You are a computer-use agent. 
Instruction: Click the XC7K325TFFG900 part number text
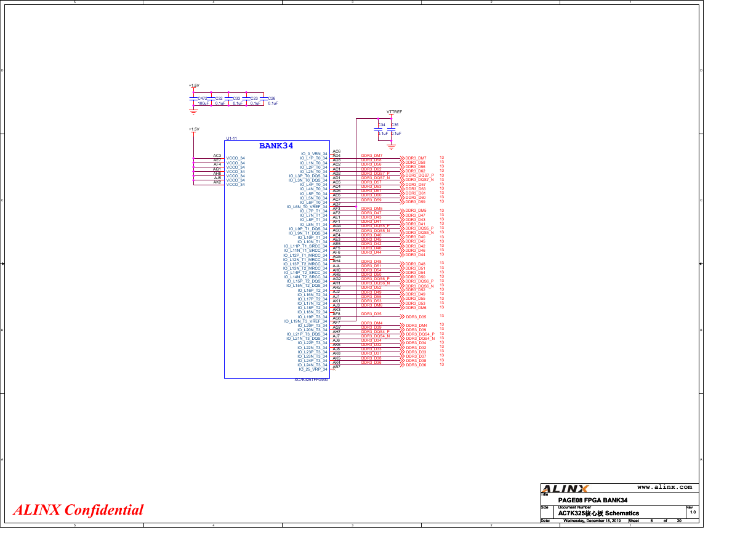click(312, 380)
